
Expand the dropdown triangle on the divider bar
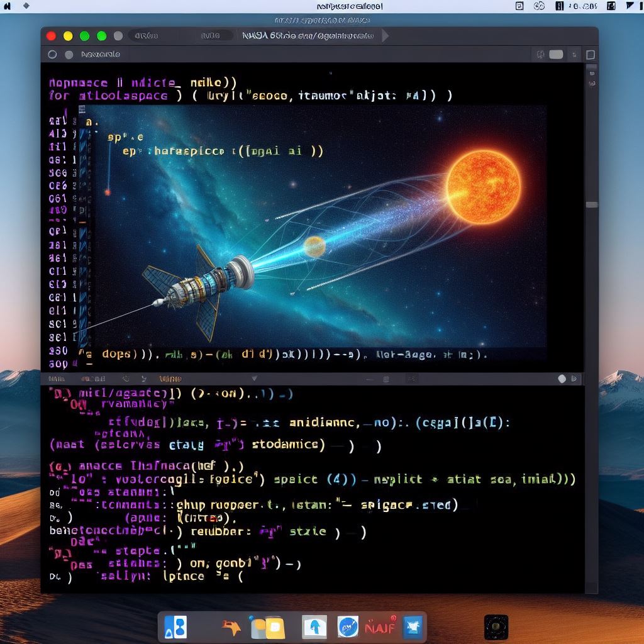[x=254, y=379]
